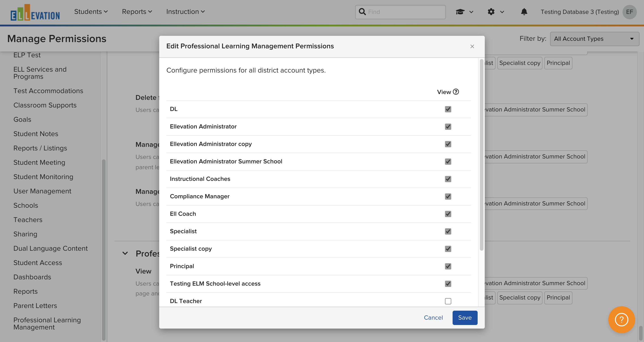This screenshot has width=644, height=342.
Task: Open the Reports dropdown menu
Action: [137, 12]
